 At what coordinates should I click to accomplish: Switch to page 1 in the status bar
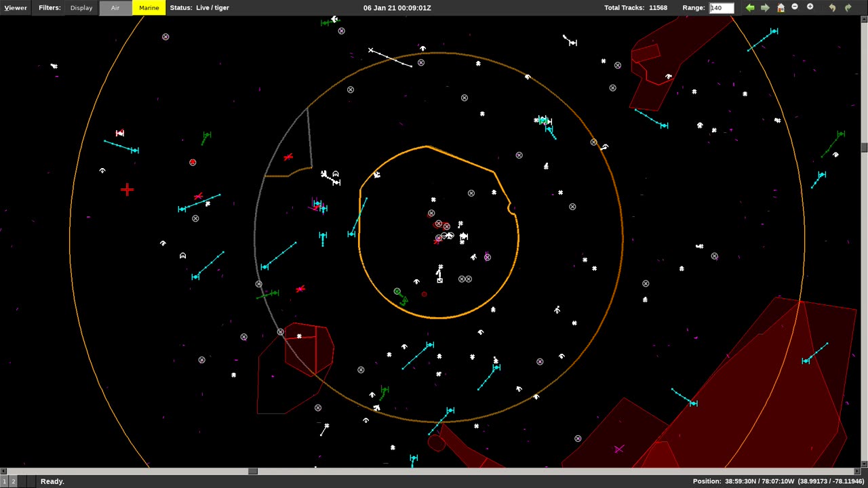[4, 481]
